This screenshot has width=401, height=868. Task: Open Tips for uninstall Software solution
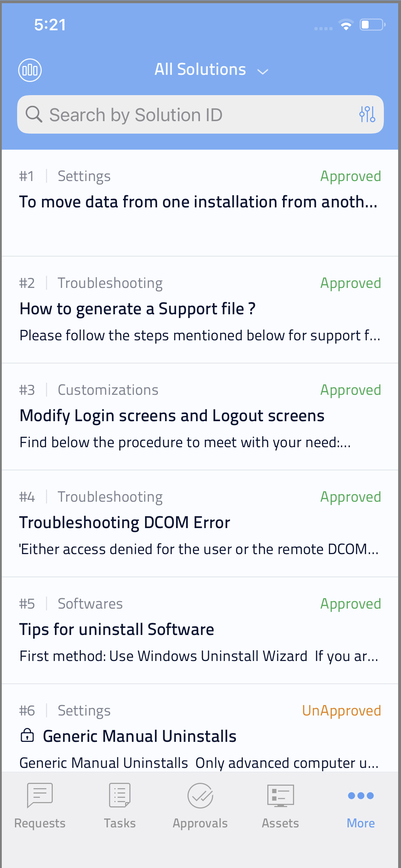point(200,630)
